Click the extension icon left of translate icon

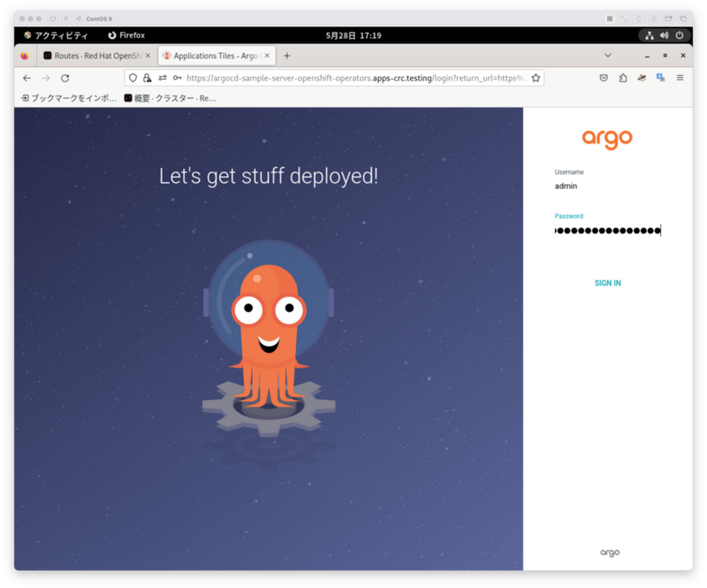642,78
